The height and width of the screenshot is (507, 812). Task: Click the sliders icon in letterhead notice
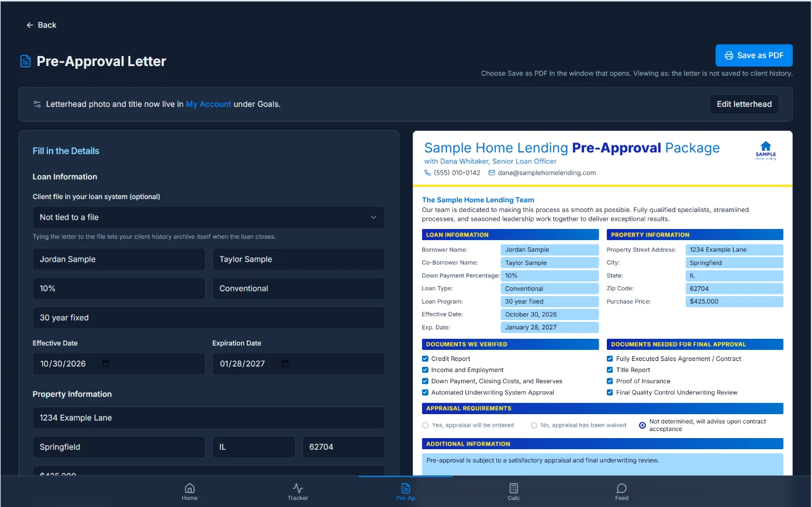(37, 104)
